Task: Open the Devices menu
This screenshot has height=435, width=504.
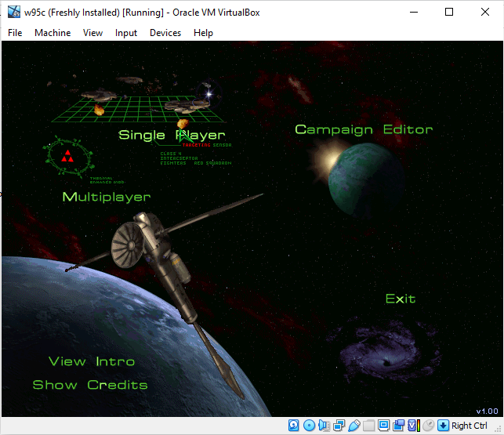Action: [165, 33]
